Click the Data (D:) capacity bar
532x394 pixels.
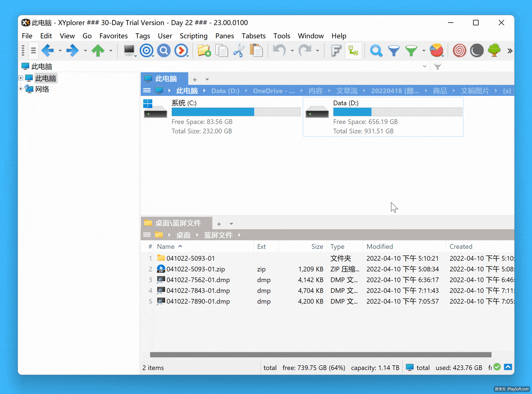click(x=397, y=112)
